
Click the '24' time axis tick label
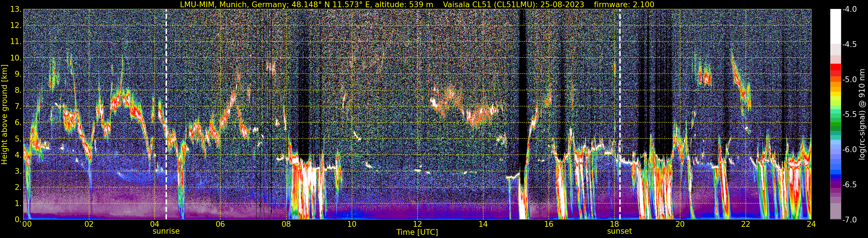(811, 224)
